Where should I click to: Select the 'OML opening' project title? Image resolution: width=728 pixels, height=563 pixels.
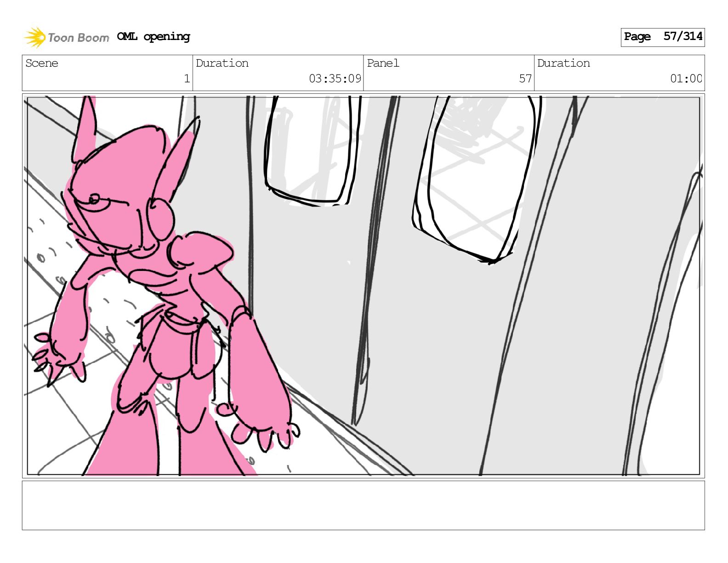pos(154,37)
